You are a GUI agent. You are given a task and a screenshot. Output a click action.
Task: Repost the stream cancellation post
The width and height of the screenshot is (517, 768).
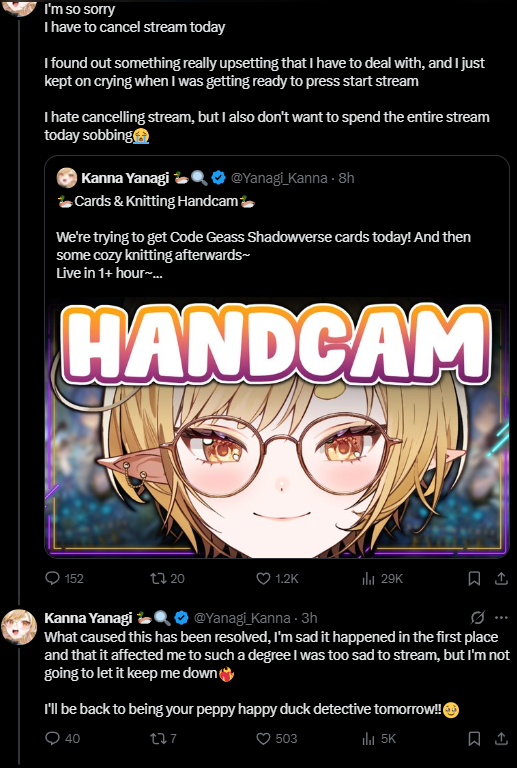[167, 578]
